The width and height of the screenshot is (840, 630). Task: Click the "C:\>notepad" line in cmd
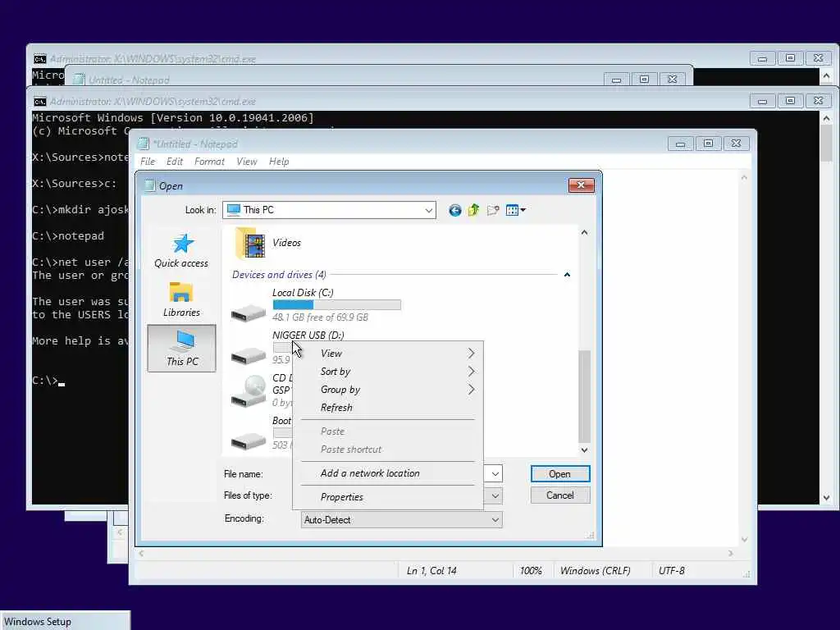pyautogui.click(x=68, y=235)
